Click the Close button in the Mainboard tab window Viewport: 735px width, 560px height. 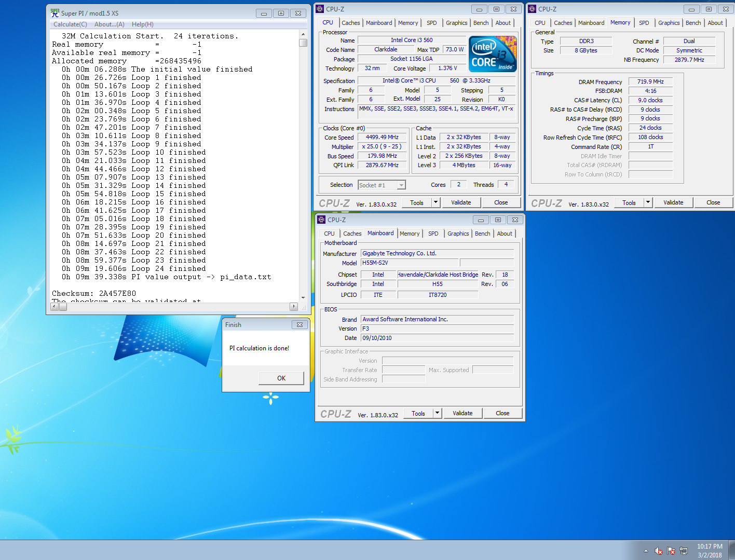pos(502,413)
